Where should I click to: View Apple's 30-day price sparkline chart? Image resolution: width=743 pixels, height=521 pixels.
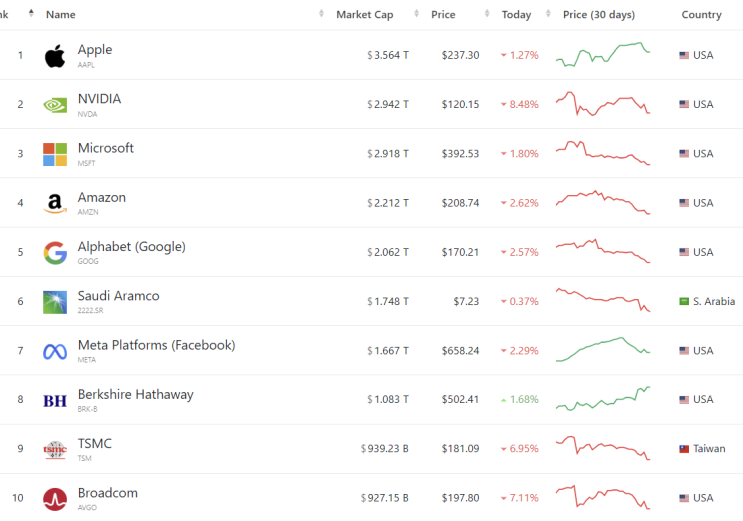tap(603, 54)
